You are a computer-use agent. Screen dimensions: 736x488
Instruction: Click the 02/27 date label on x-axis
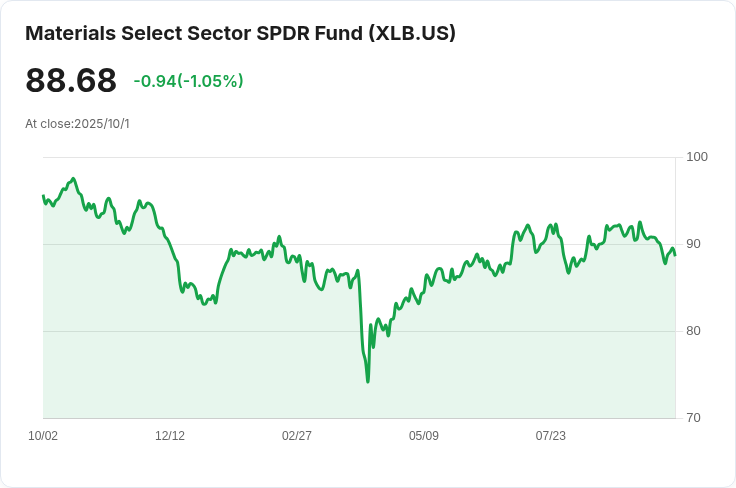coord(297,436)
